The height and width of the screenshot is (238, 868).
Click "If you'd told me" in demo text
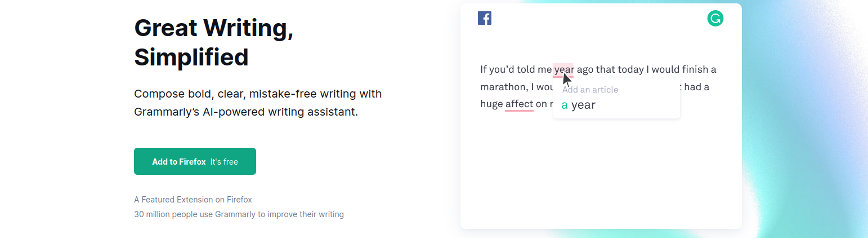point(515,69)
